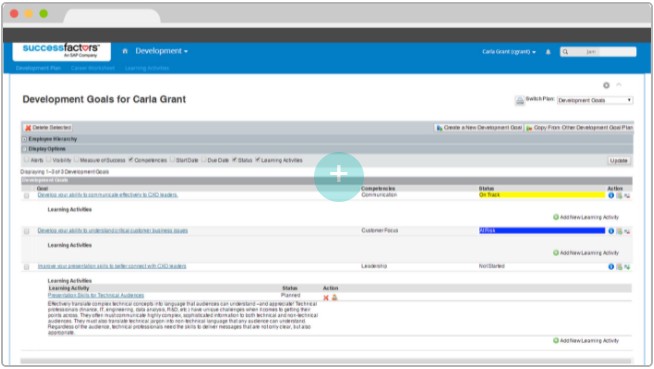Select the first development goal checkbox
Viewport: 654px width, 369px height.
tap(27, 196)
